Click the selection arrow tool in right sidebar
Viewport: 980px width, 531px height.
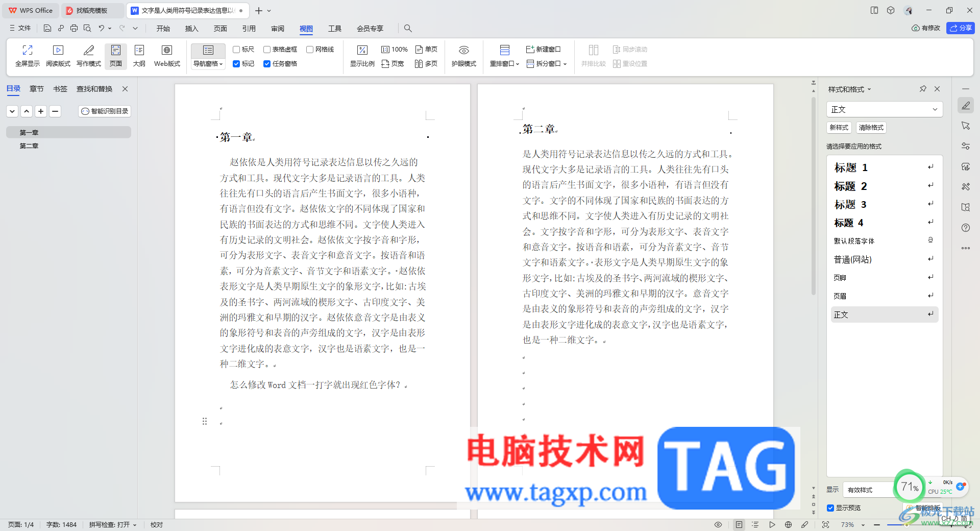pyautogui.click(x=966, y=126)
